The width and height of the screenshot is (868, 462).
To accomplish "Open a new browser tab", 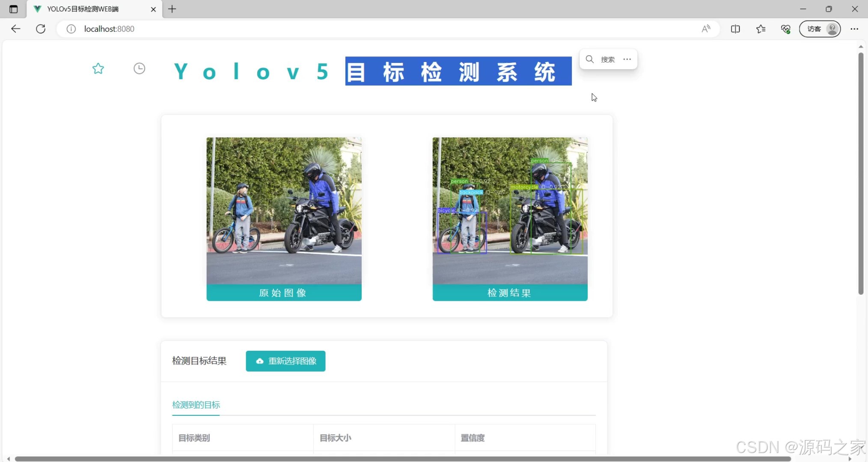I will 172,9.
